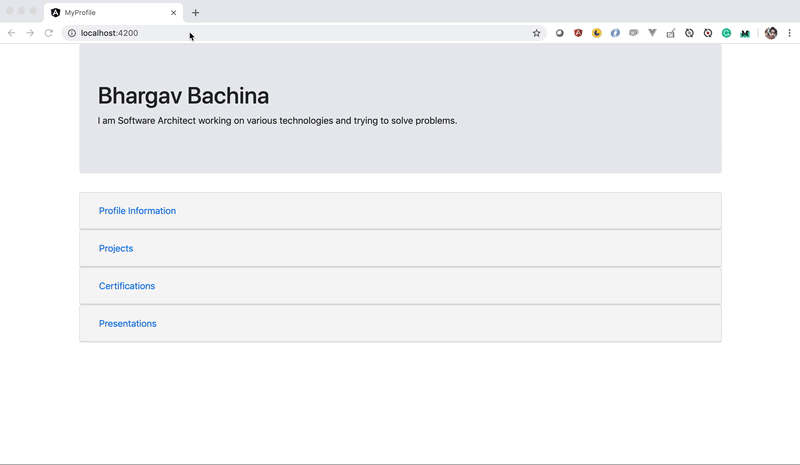Open a new browser tab
The image size is (800, 465).
pyautogui.click(x=195, y=13)
